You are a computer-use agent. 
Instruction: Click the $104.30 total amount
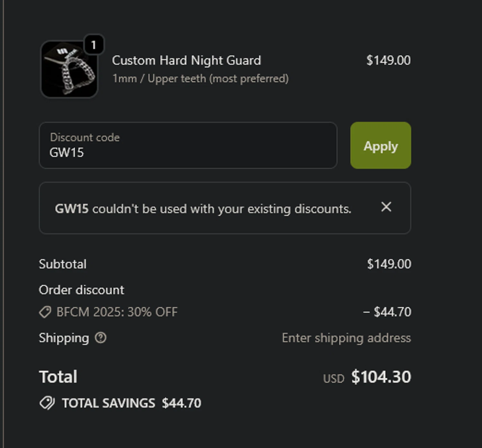pos(381,377)
